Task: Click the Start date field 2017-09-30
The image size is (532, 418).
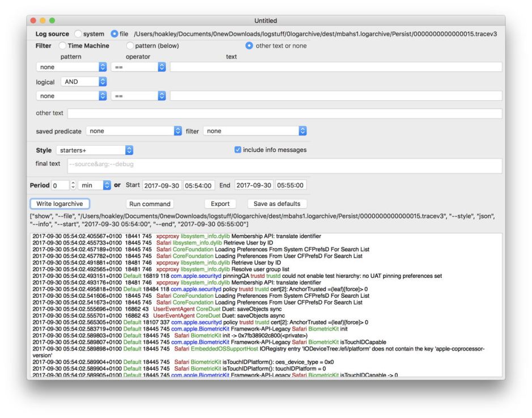Action: (160, 185)
